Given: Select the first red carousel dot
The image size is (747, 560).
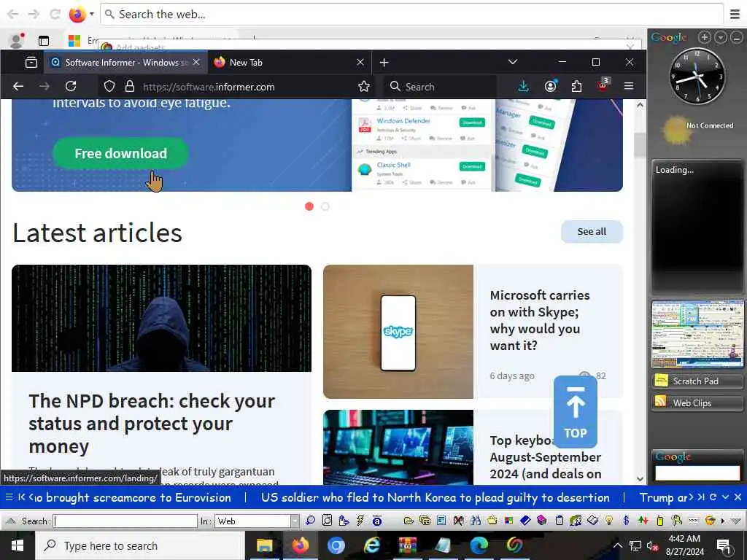Looking at the screenshot, I should pos(309,206).
